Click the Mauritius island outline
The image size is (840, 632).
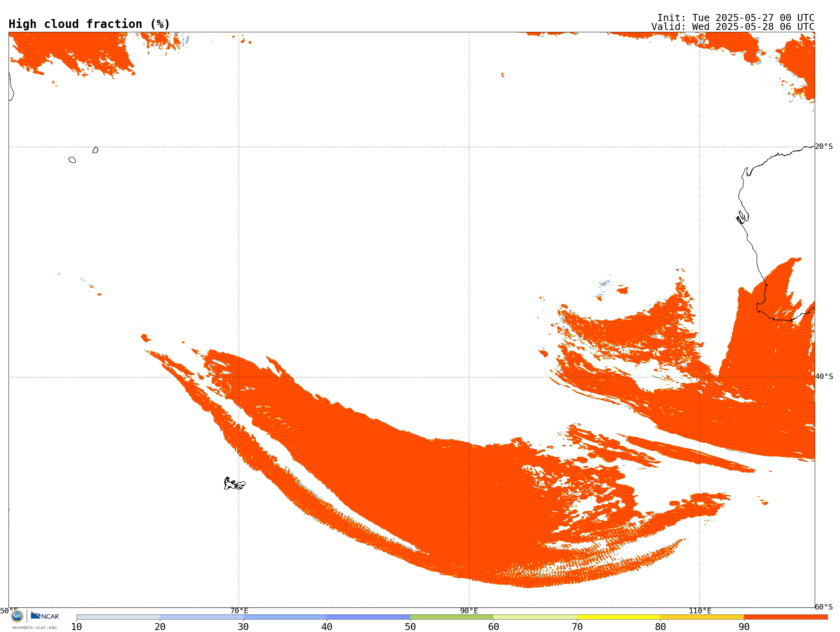(95, 150)
